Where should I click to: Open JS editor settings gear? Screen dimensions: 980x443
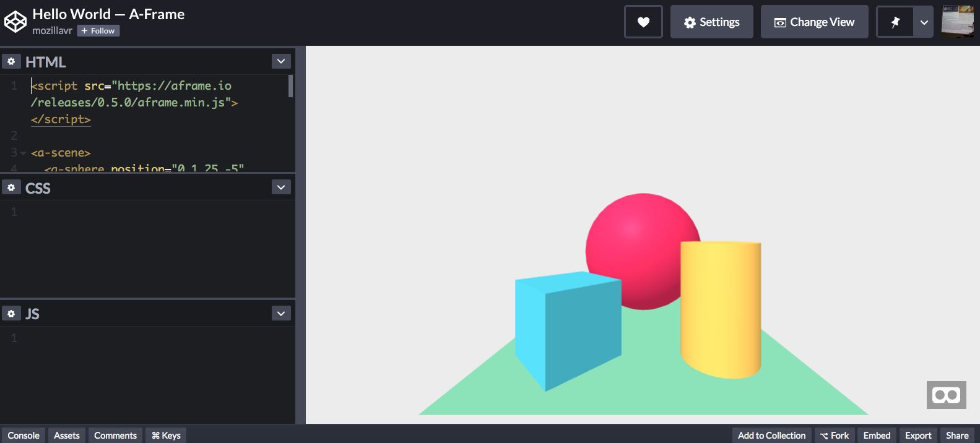click(11, 314)
